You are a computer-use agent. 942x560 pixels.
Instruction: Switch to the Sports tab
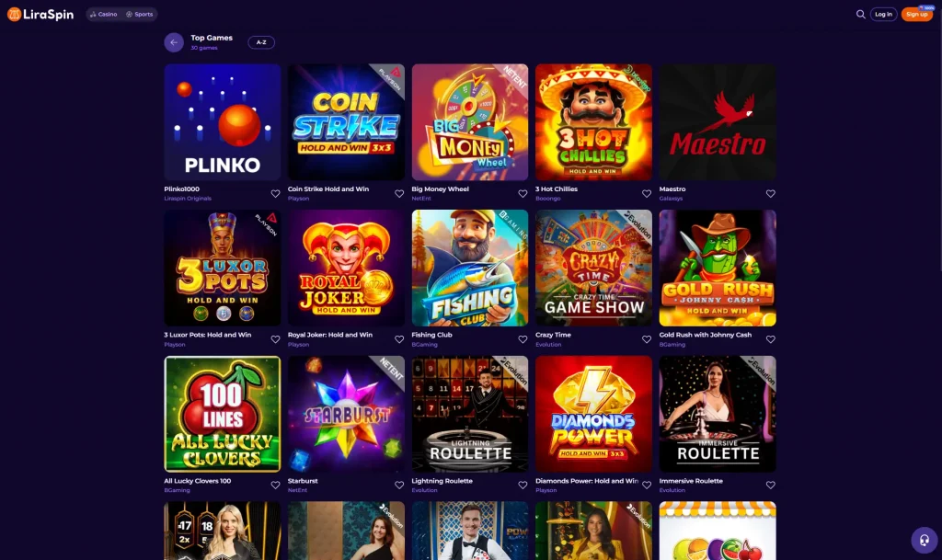click(140, 15)
